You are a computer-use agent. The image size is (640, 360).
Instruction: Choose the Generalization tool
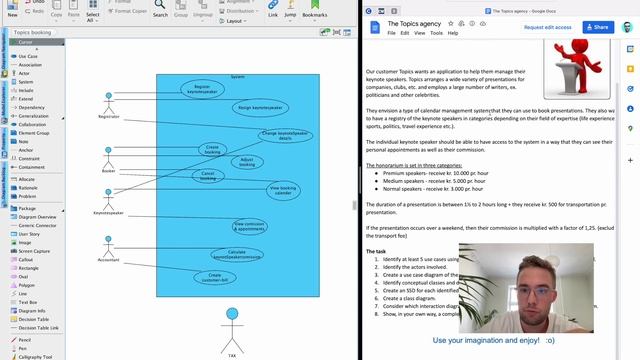pos(33,116)
